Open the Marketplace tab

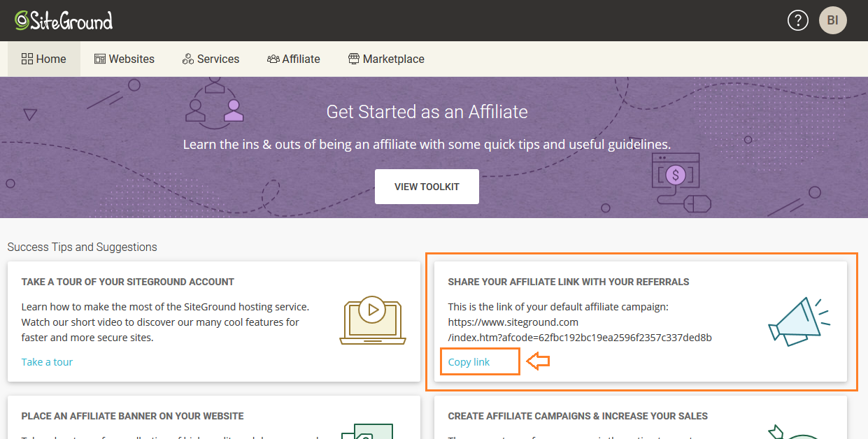click(387, 59)
